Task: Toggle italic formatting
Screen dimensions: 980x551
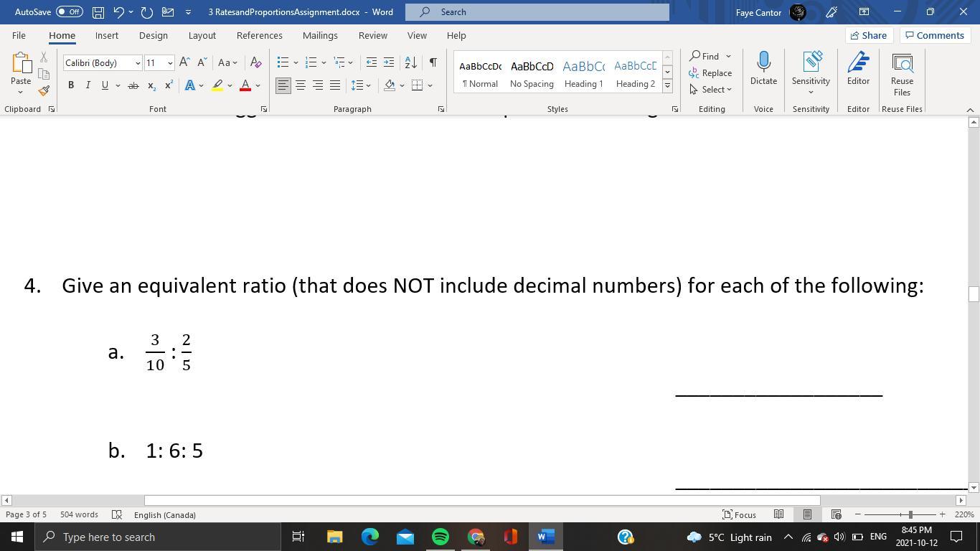Action: pyautogui.click(x=88, y=85)
